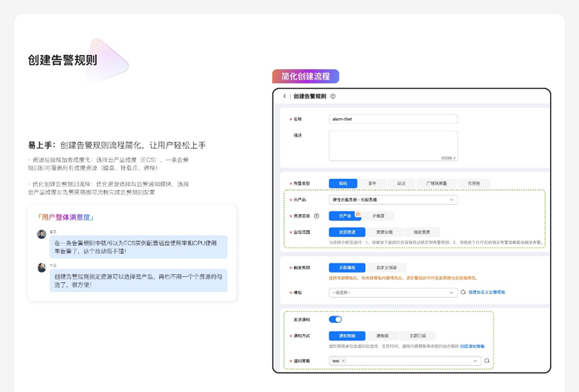Click the refresh icon beside the 通知策略 field
This screenshot has width=579, height=392.
tap(487, 361)
